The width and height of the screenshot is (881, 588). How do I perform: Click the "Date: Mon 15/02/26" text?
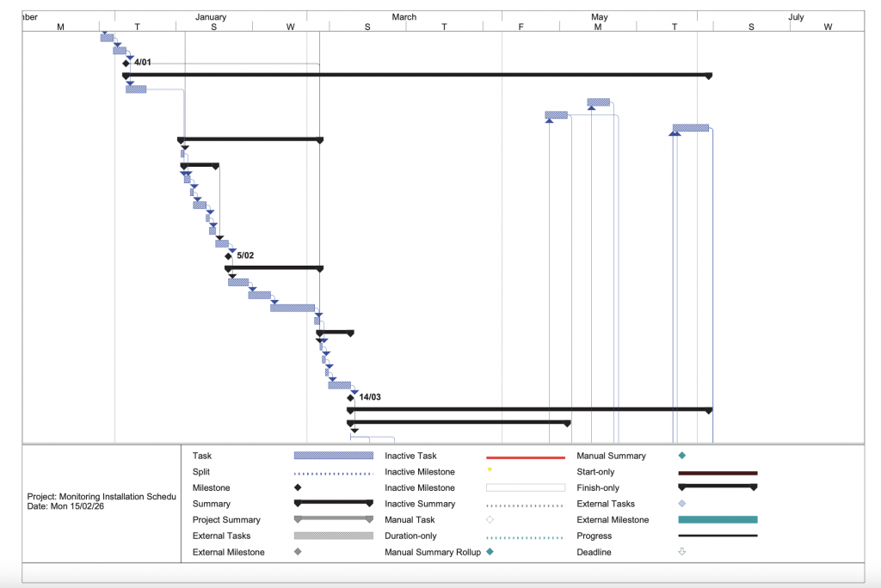(x=65, y=506)
